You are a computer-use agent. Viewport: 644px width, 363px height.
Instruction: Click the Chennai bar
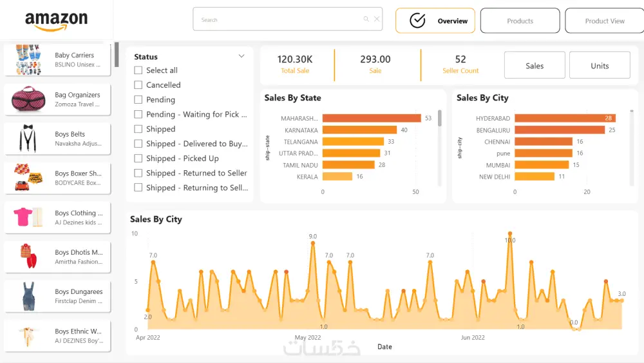[544, 141]
